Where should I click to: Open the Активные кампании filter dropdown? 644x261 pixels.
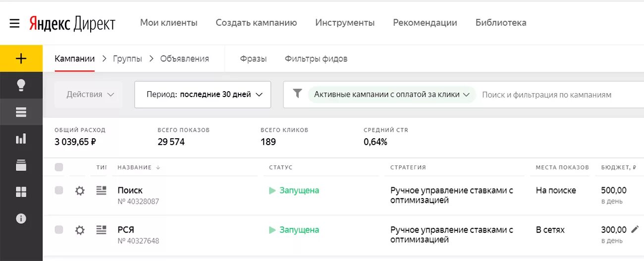pos(391,95)
